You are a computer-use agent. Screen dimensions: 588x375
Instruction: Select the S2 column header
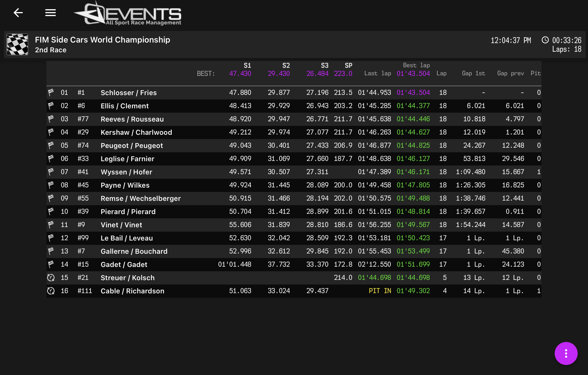[286, 66]
